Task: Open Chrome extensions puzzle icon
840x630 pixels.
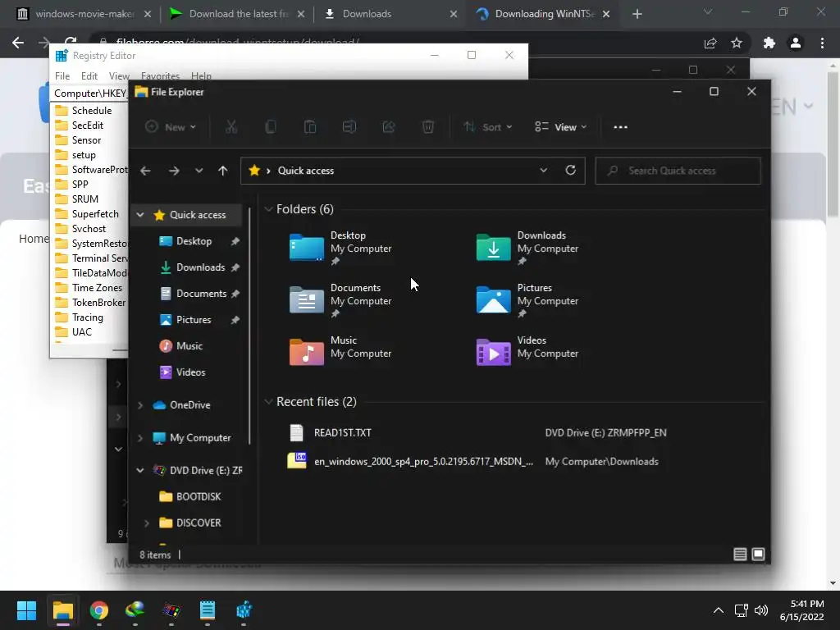Action: coord(769,43)
